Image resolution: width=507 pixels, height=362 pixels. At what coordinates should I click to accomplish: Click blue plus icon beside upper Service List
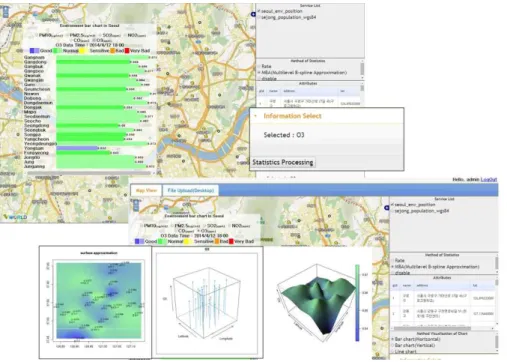[254, 14]
